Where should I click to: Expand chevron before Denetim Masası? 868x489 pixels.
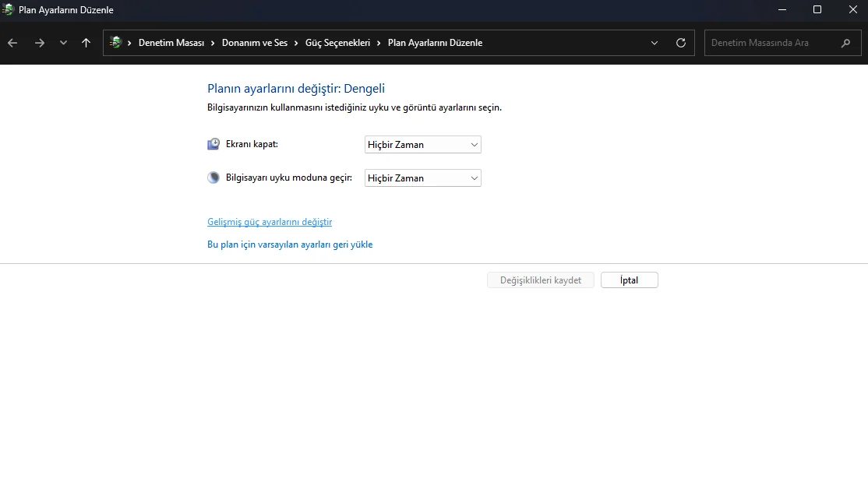click(x=129, y=43)
